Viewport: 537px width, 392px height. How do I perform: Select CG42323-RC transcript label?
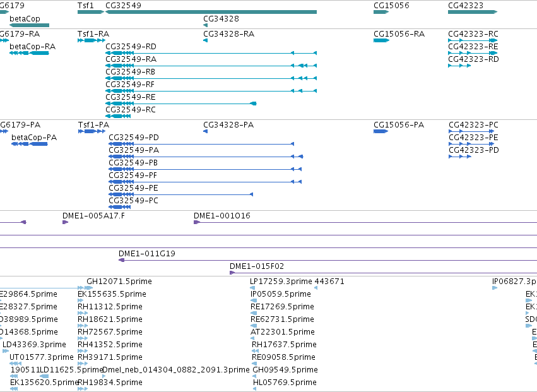click(473, 34)
